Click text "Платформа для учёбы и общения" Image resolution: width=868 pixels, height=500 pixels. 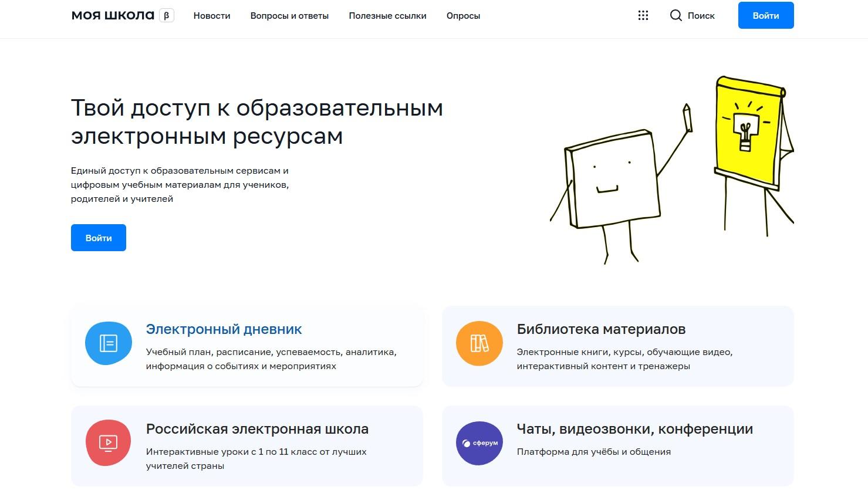(x=593, y=452)
